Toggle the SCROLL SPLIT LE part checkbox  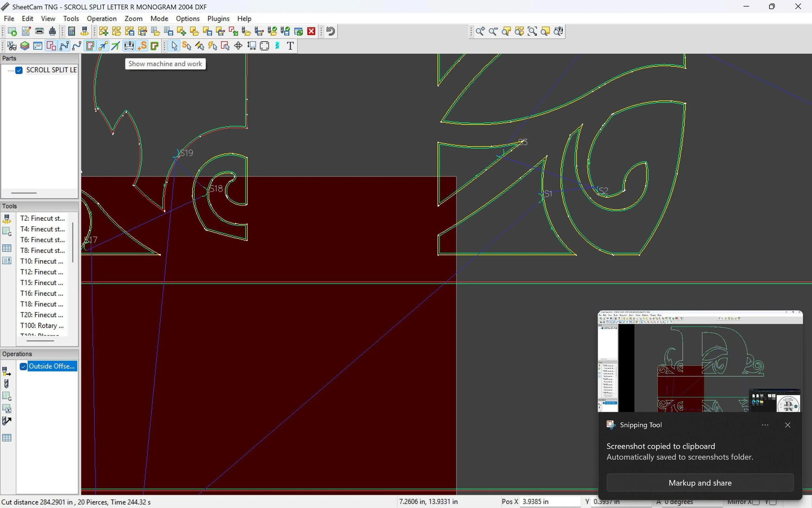pos(19,70)
